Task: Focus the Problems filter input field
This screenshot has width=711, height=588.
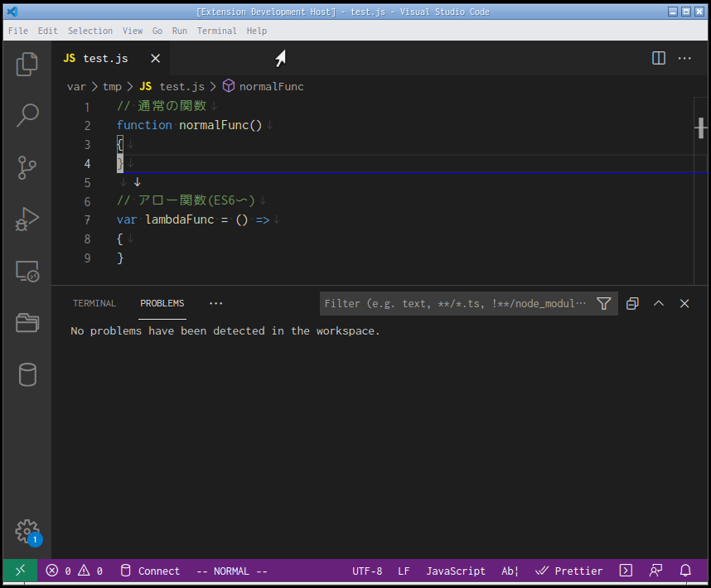Action: (455, 303)
